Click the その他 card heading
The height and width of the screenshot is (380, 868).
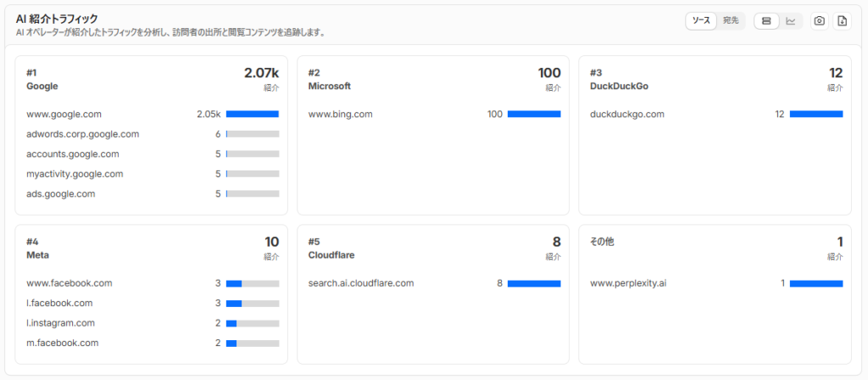pos(602,242)
